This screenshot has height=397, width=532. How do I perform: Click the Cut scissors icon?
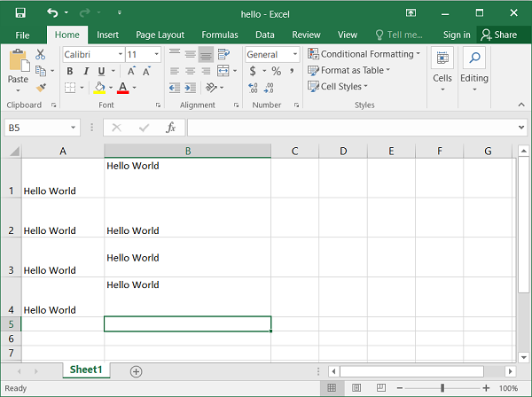point(41,54)
